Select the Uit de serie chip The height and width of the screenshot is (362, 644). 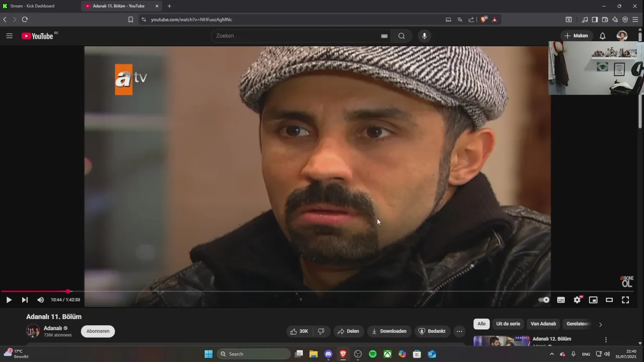(508, 324)
